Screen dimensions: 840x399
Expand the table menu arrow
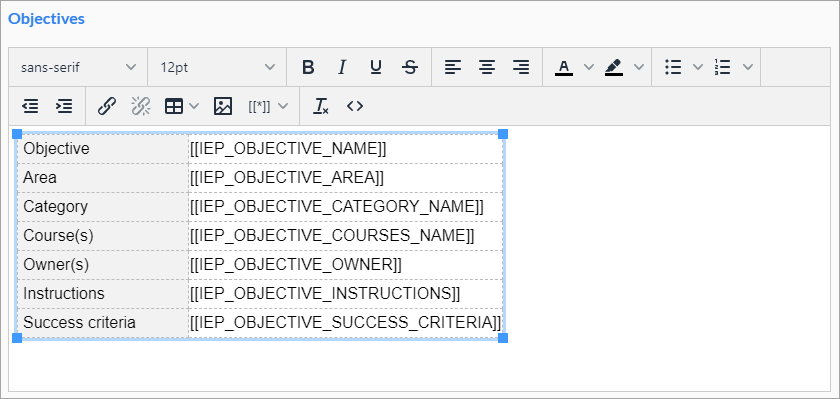194,107
